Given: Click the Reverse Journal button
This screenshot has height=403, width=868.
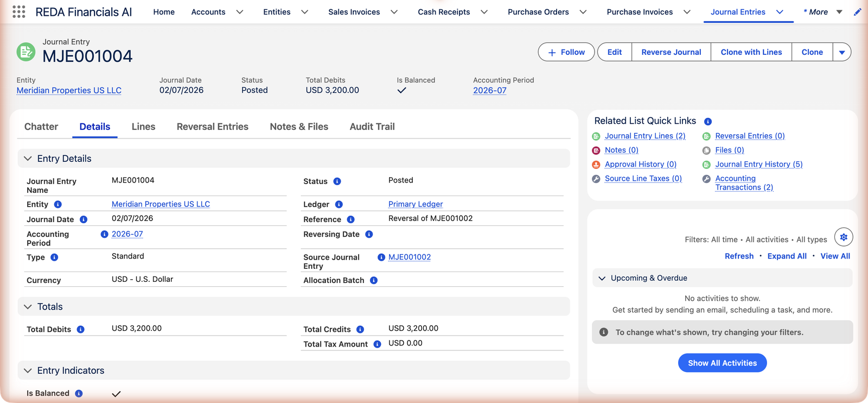Looking at the screenshot, I should pyautogui.click(x=671, y=52).
